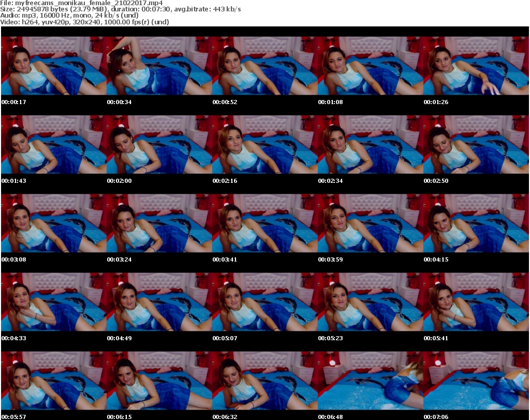Select the thumbnail above timestamp 00:01:26
Image resolution: width=530 pixels, height=420 pixels.
(x=476, y=66)
